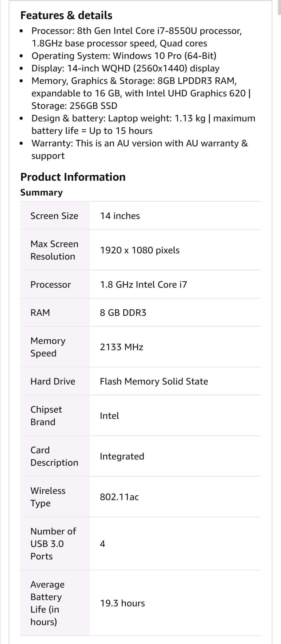Click the Features & details heading

(66, 15)
